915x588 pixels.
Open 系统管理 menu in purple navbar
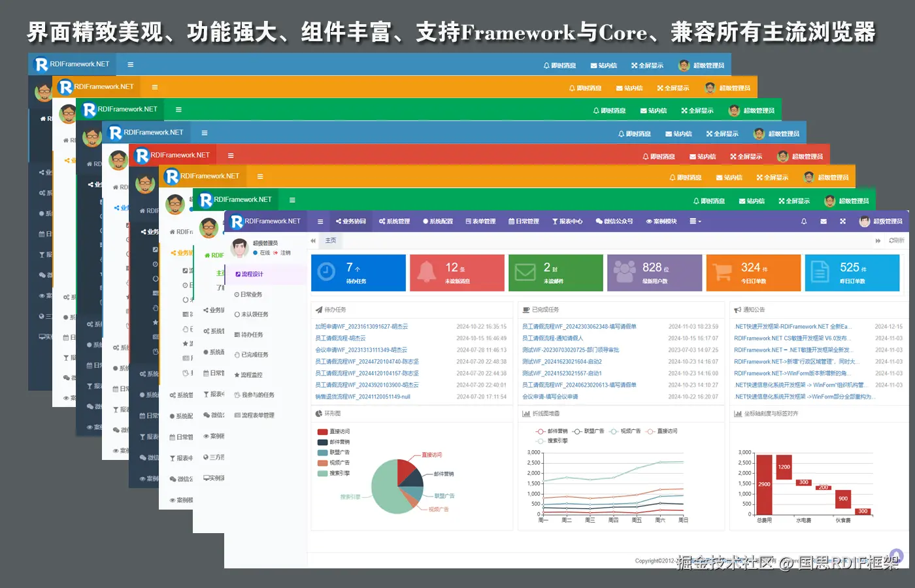(x=394, y=221)
